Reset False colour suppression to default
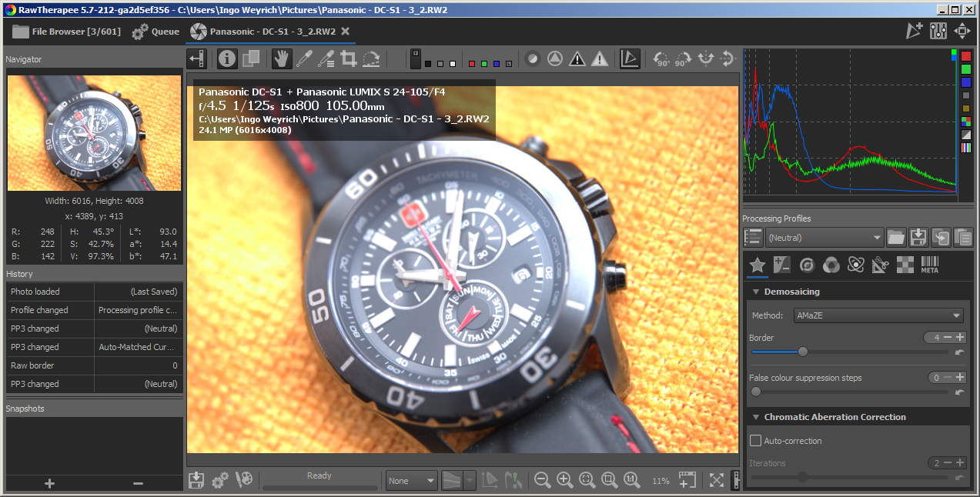The height and width of the screenshot is (497, 980). click(959, 392)
